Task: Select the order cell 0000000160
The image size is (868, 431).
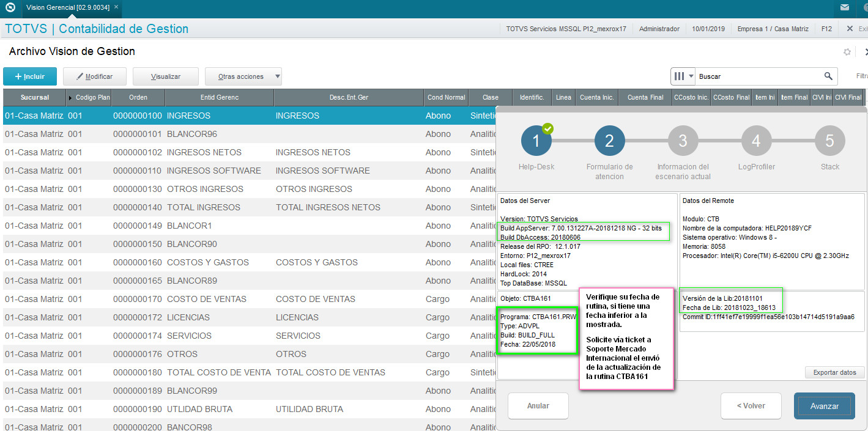Action: pos(138,262)
